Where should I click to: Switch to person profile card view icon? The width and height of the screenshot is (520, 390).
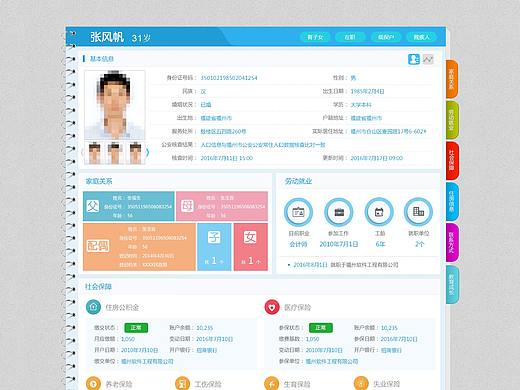[x=414, y=59]
